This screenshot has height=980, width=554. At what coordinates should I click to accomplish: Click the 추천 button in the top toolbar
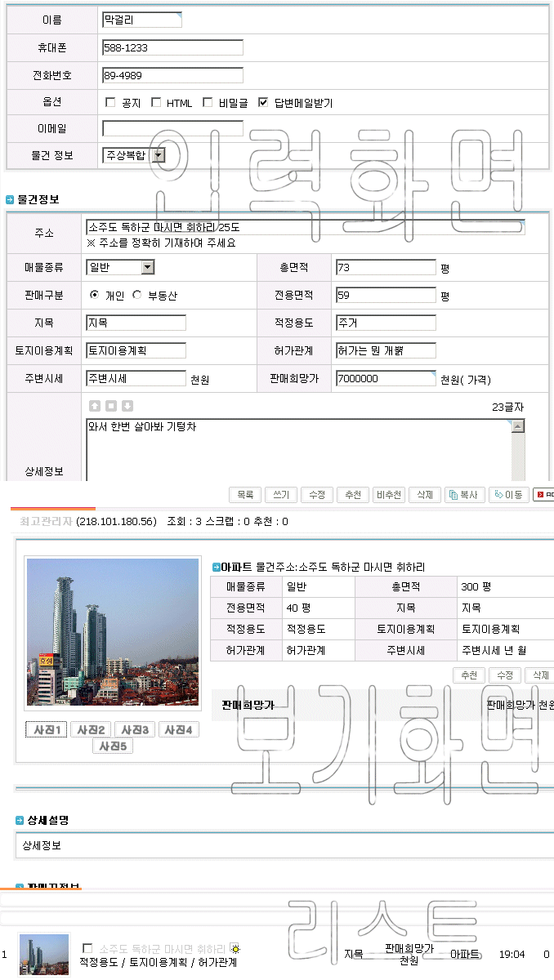pos(353,495)
